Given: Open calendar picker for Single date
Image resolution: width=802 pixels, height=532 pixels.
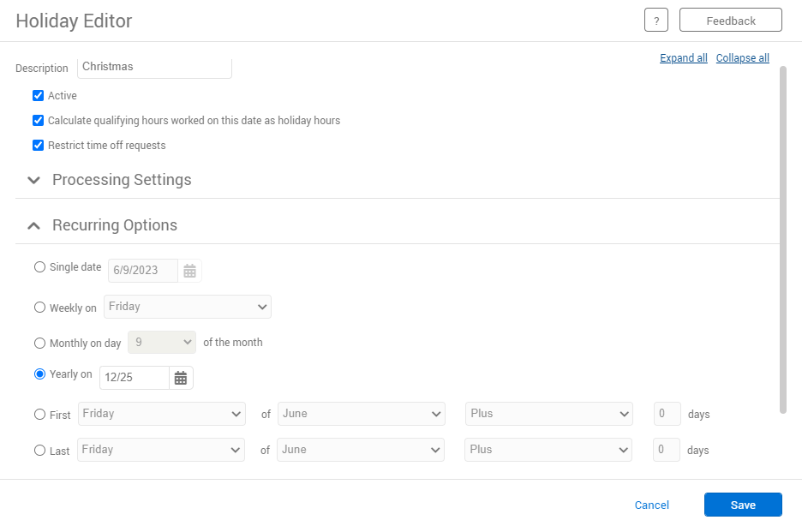Looking at the screenshot, I should tap(189, 271).
